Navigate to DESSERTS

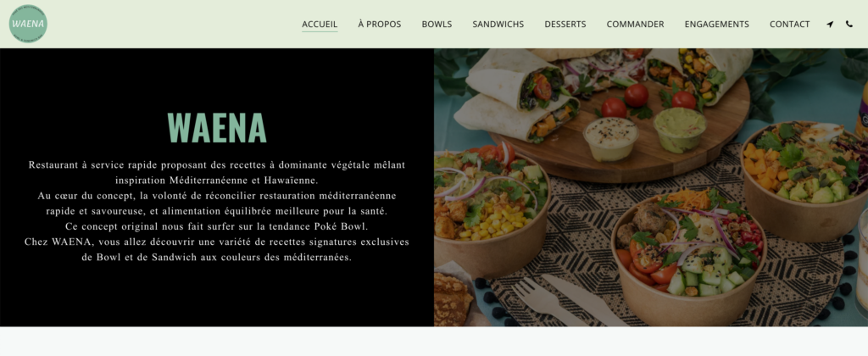[565, 25]
